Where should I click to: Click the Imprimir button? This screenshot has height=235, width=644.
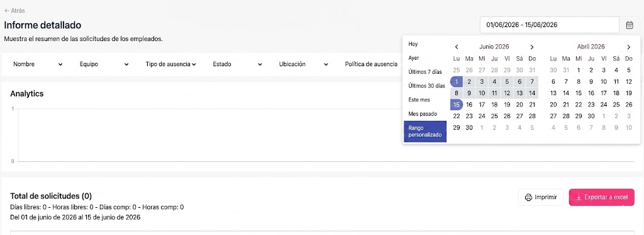tap(541, 198)
